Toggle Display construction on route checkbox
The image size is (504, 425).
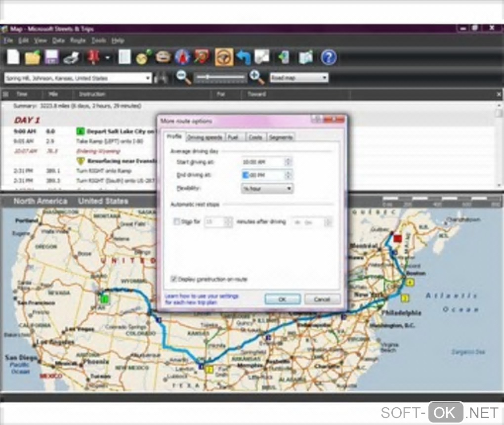point(174,279)
